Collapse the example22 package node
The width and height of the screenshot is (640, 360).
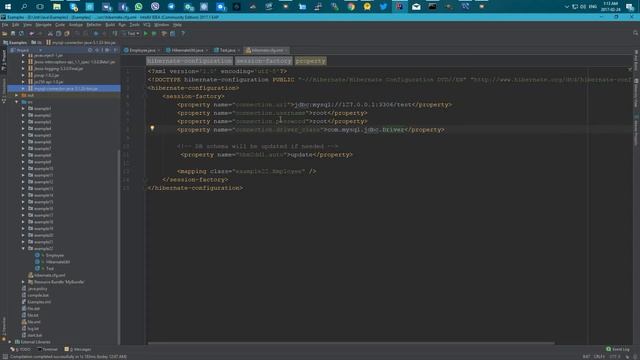(x=23, y=249)
